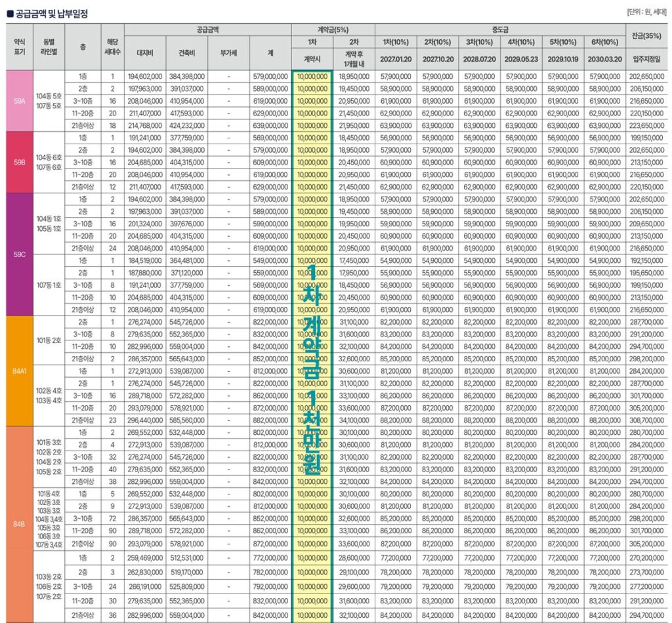Select the 104동 6호 107동 6호 line cell
The height and width of the screenshot is (623, 672).
click(49, 162)
